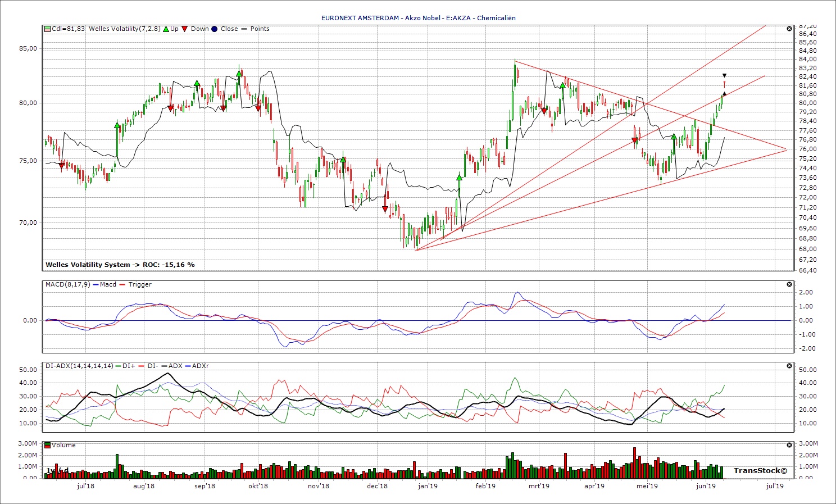Click the green Up triangle legend icon

click(x=166, y=29)
